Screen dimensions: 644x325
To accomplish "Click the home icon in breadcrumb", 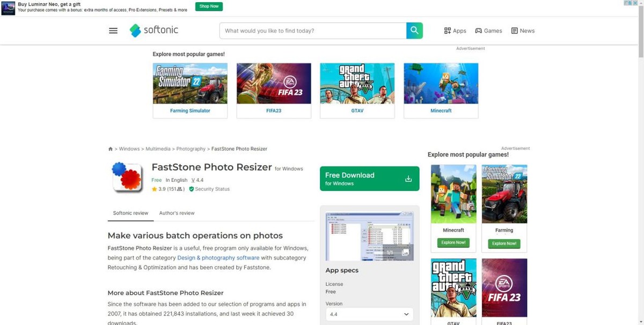I will point(111,149).
